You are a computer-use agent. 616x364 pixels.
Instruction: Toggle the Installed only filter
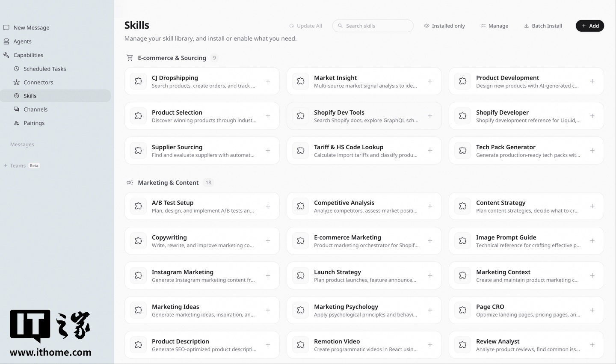(x=444, y=26)
